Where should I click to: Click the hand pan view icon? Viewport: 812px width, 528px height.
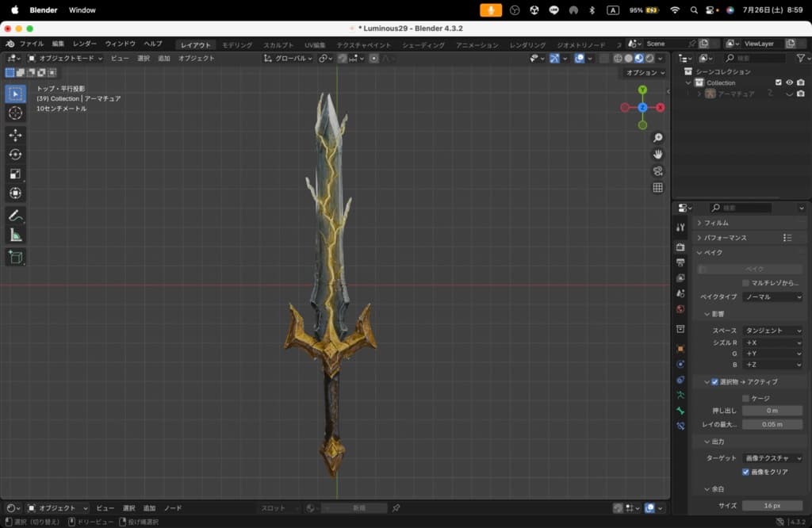[x=657, y=154]
